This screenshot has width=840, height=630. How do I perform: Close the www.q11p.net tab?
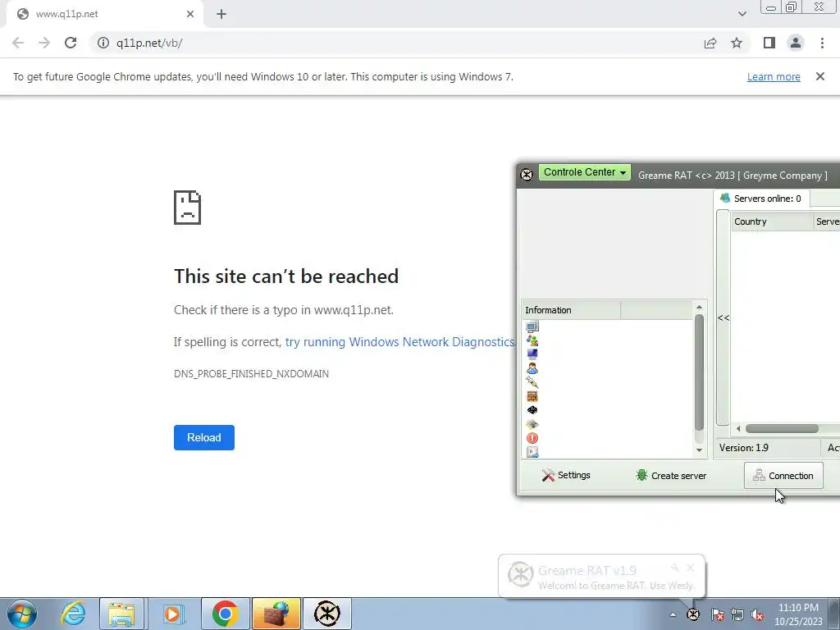tap(190, 15)
